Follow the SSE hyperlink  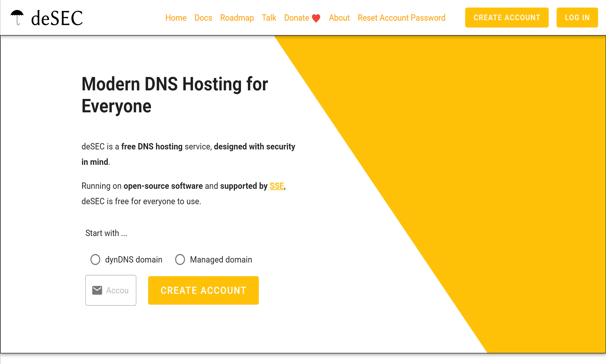pos(277,186)
